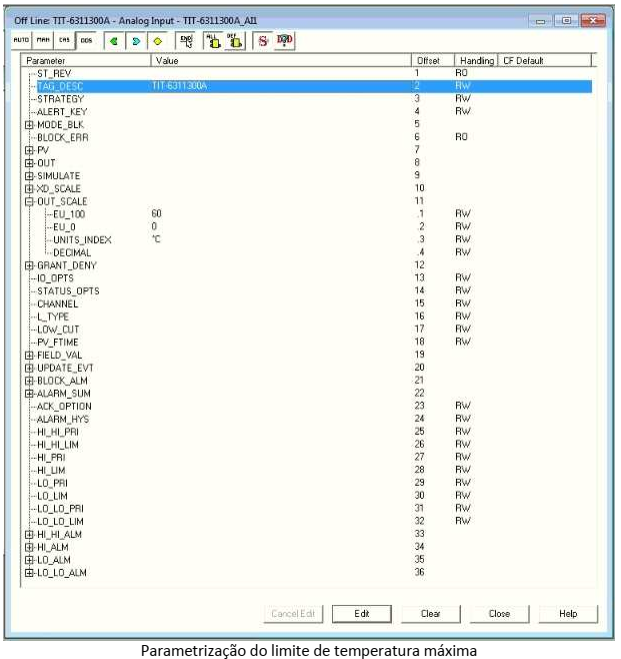621x659 pixels.
Task: Select the UNITS_INDEX parameter
Action: [x=82, y=240]
